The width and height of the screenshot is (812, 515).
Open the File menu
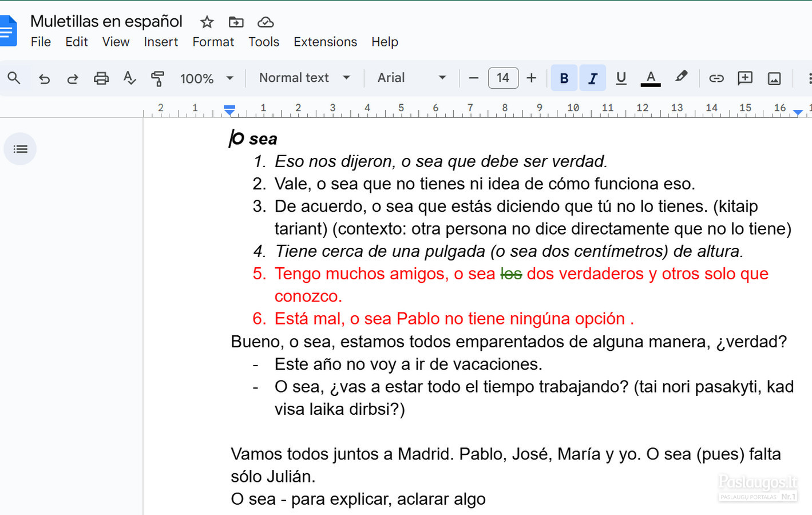coord(41,42)
